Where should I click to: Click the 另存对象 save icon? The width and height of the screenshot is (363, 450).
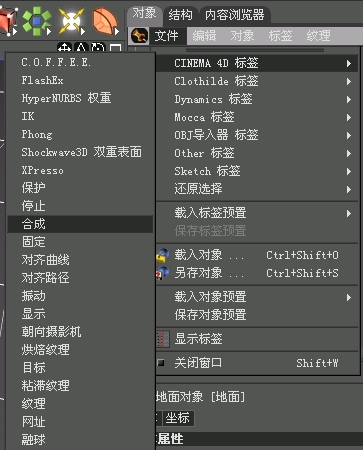coord(163,273)
